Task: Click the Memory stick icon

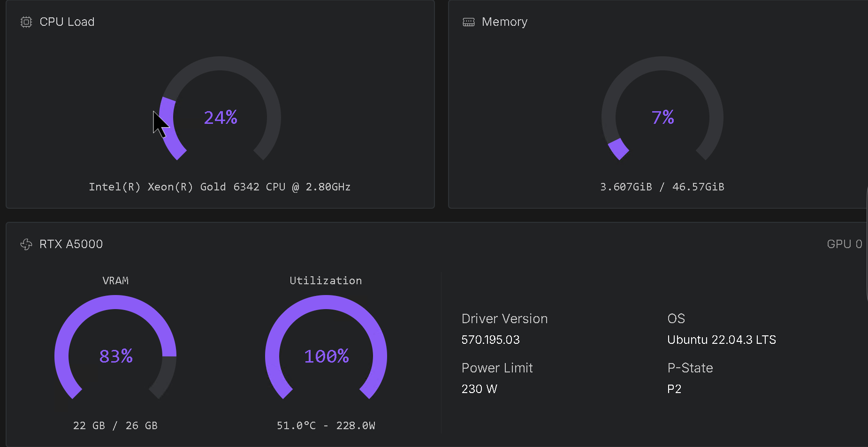Action: 469,22
